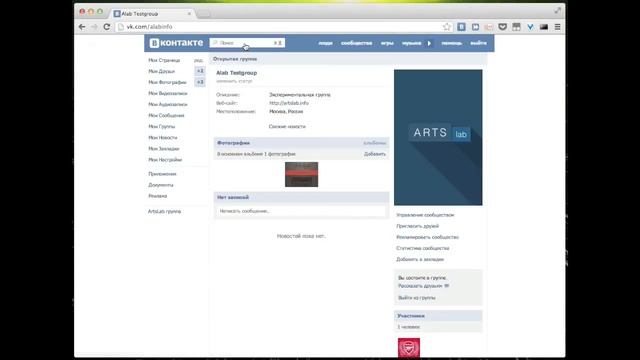Open Мои Друзья in the sidebar
This screenshot has width=640, height=360.
[x=161, y=71]
